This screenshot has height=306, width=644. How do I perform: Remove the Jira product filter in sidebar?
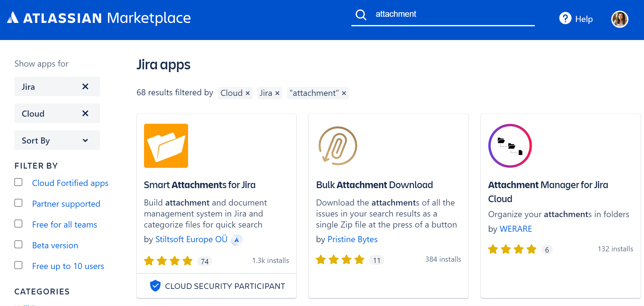click(x=85, y=87)
